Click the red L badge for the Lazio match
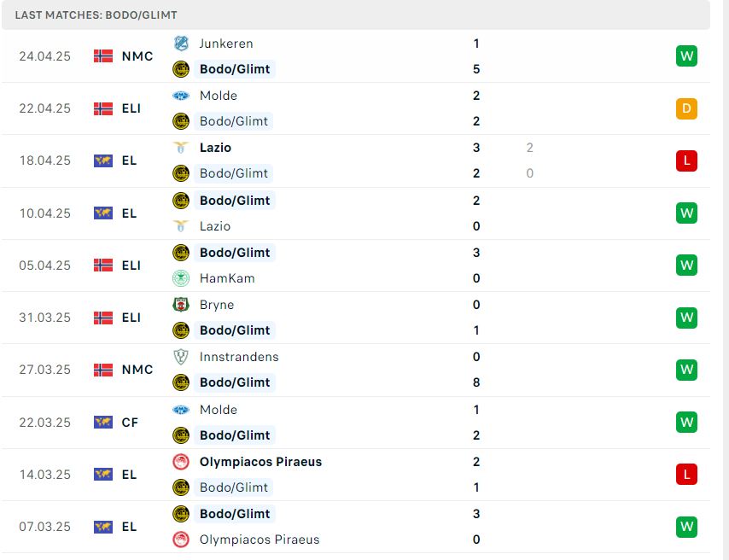The height and width of the screenshot is (560, 729). click(x=686, y=161)
